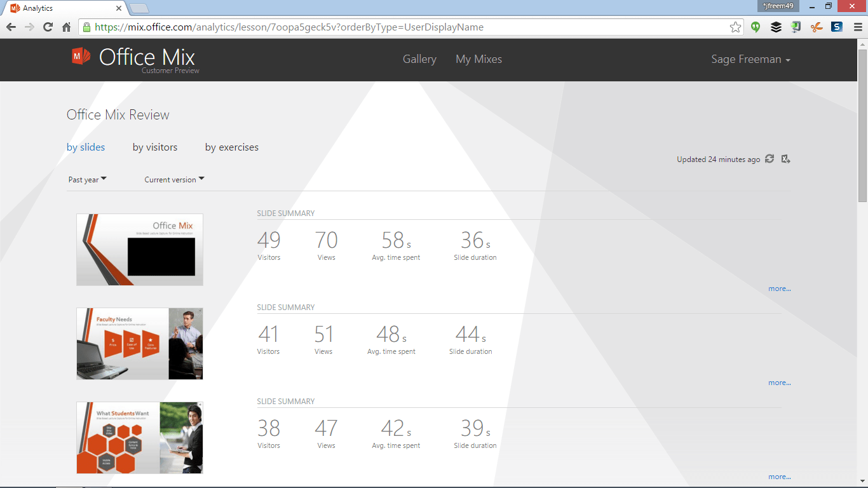Image resolution: width=868 pixels, height=488 pixels.
Task: Bookmark this page with the star
Action: click(735, 27)
